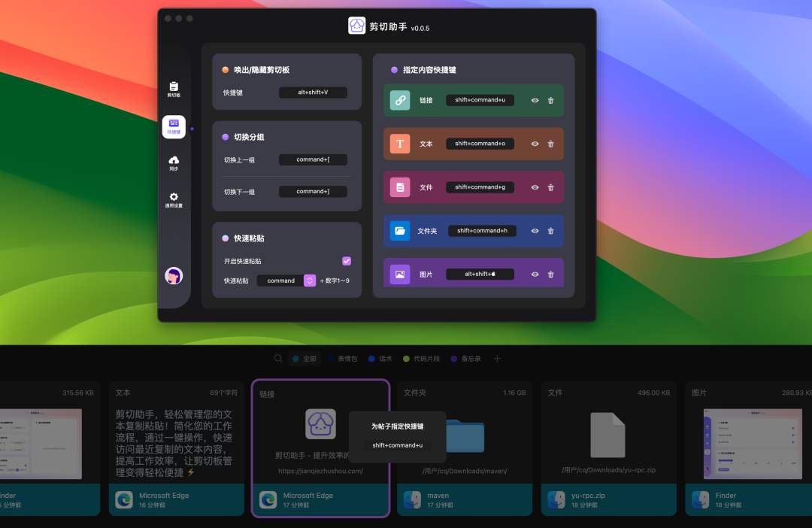Viewport: 812px width, 528px height.
Task: Click the user avatar at sidebar bottom
Action: (174, 276)
